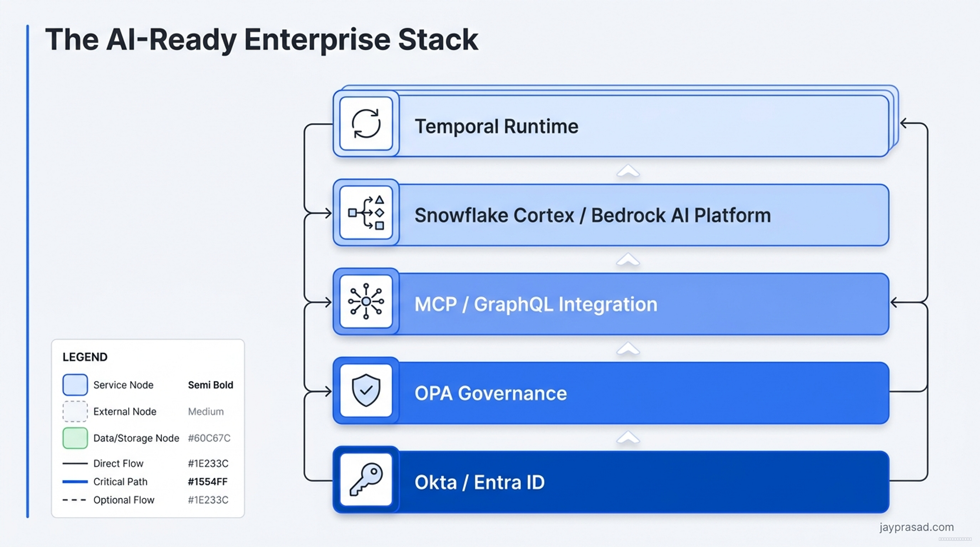
Task: Click the 'Optional Flow' legend label
Action: [x=124, y=500]
